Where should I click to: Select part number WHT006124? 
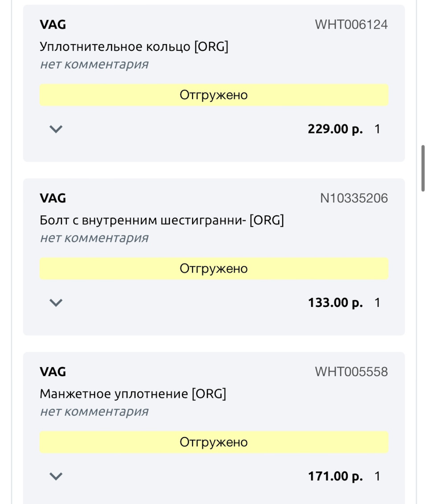351,25
